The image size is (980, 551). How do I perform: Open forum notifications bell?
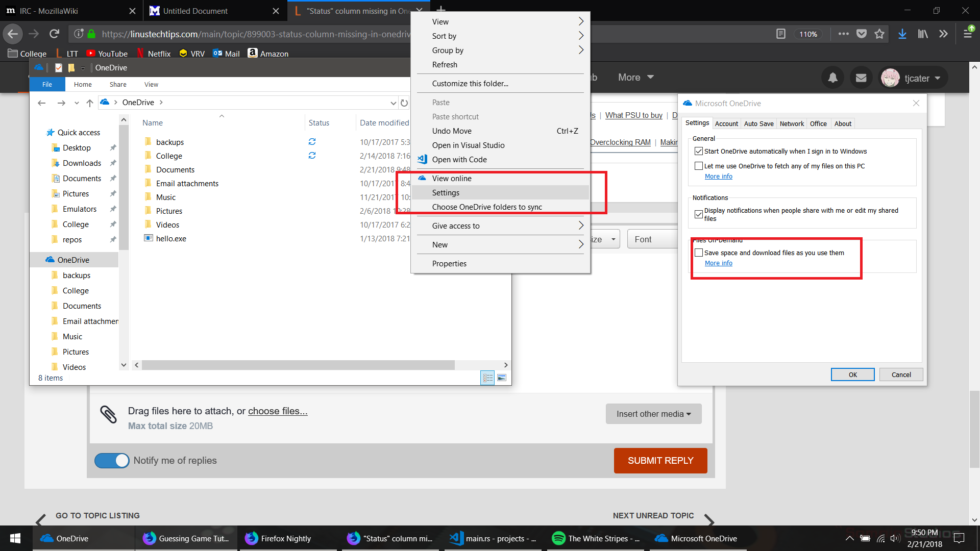point(832,78)
